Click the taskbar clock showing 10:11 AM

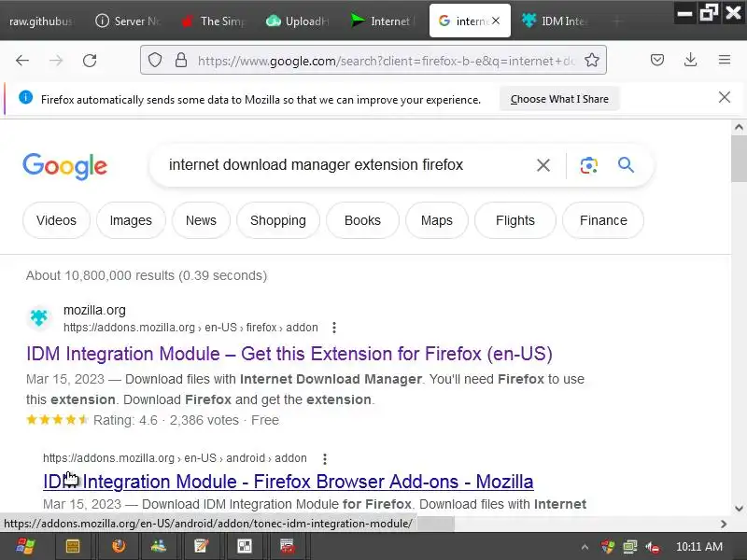[698, 547]
